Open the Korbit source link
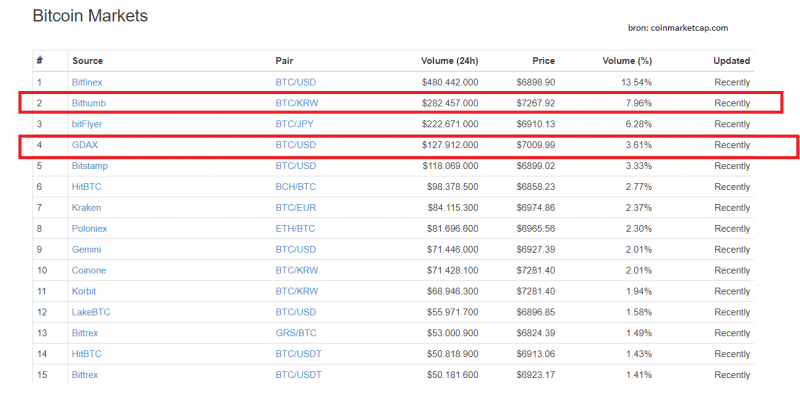Viewport: 800px width, 394px height. tap(84, 291)
